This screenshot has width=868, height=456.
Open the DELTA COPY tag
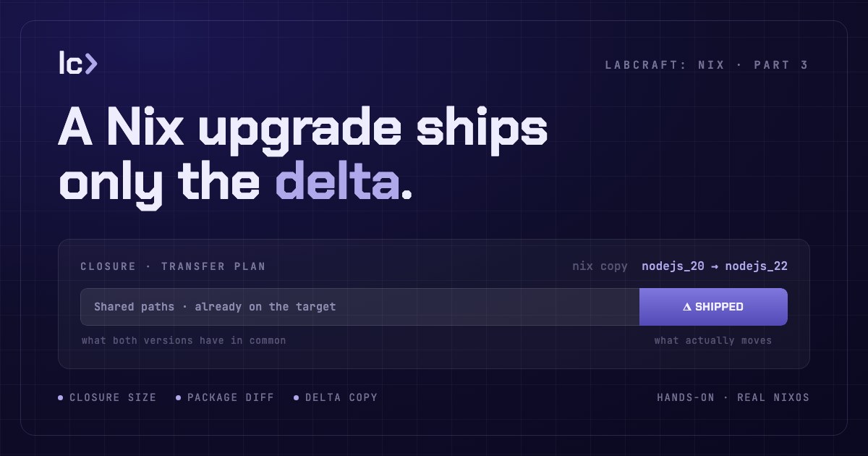(336, 397)
